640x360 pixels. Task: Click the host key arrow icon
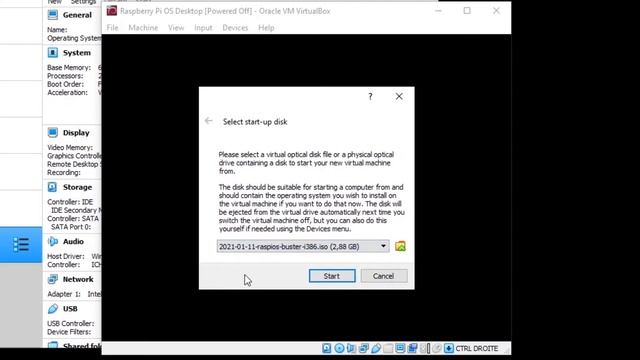[449, 348]
